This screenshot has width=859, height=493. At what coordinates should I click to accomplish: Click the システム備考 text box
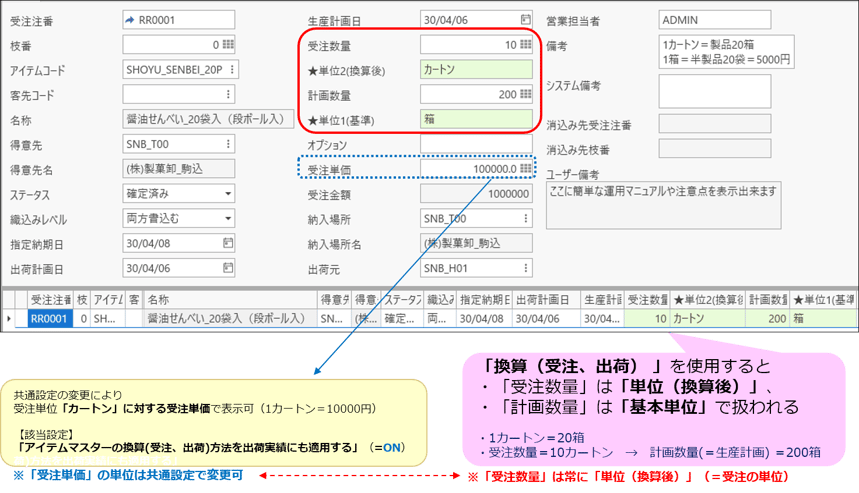click(x=714, y=91)
